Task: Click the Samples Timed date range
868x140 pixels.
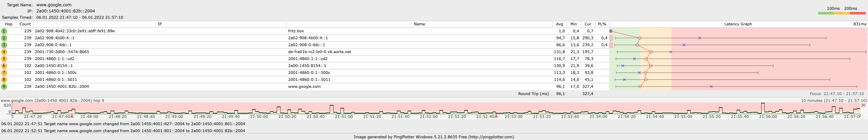Action: click(x=80, y=17)
